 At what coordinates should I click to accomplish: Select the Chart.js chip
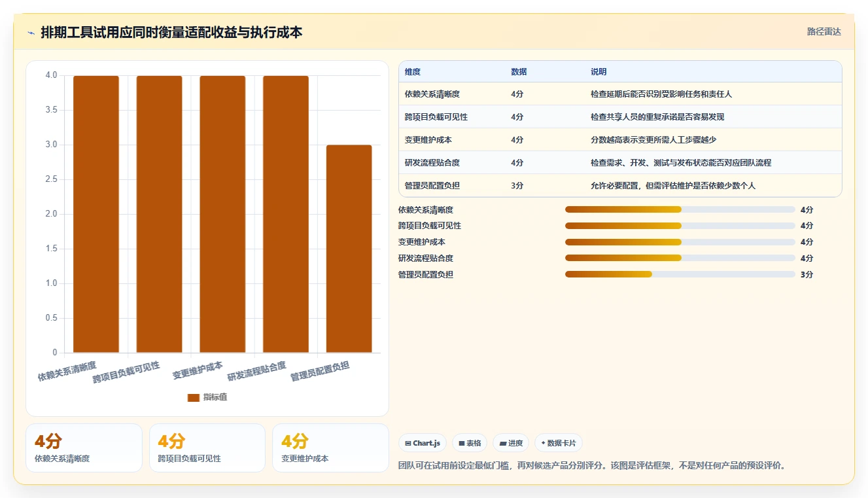[423, 443]
